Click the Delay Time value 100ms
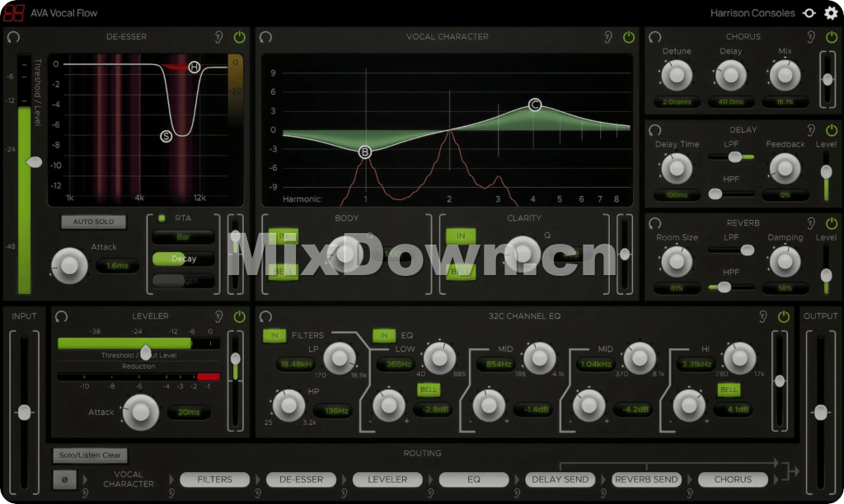Screen dimensions: 844x504 click(677, 194)
